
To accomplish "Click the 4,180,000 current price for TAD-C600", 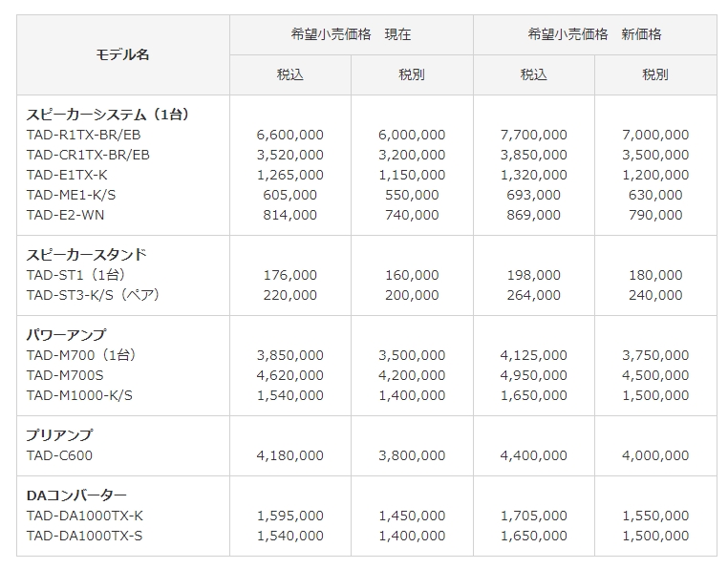I will 290,455.
